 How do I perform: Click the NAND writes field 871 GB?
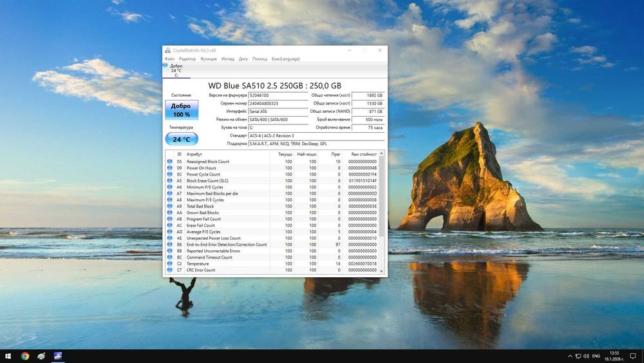[x=368, y=112]
